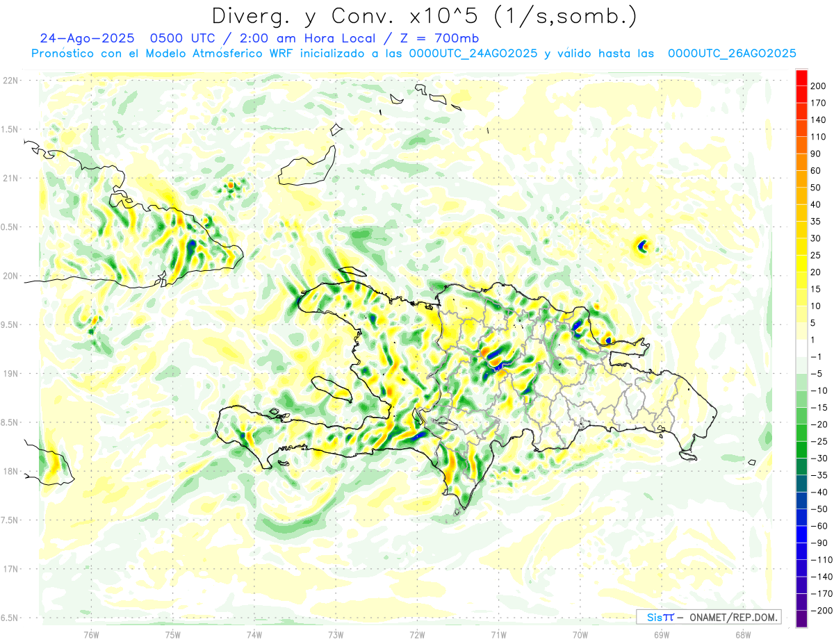Pick the purple colorbar segment below -200
834x644 pixels.
801,619
